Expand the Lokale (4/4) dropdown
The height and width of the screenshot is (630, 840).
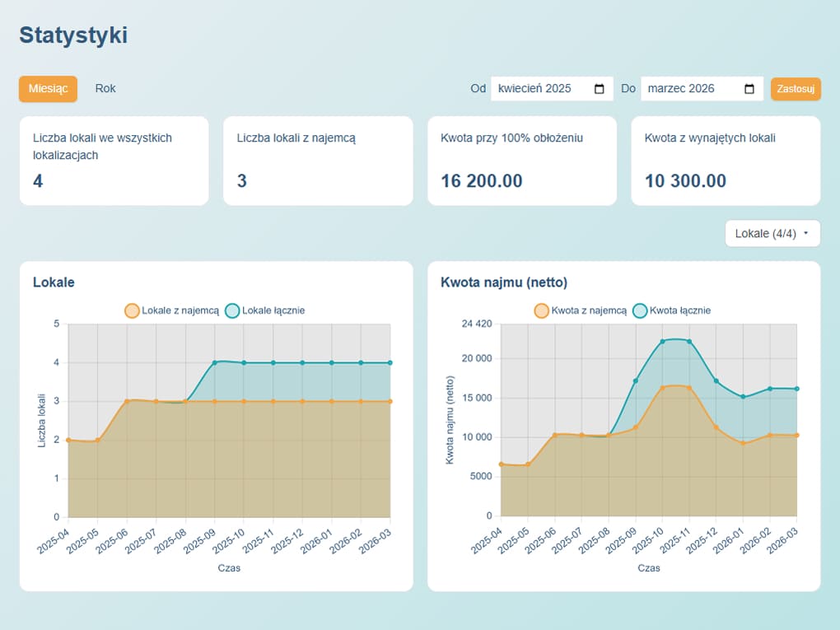pos(772,233)
